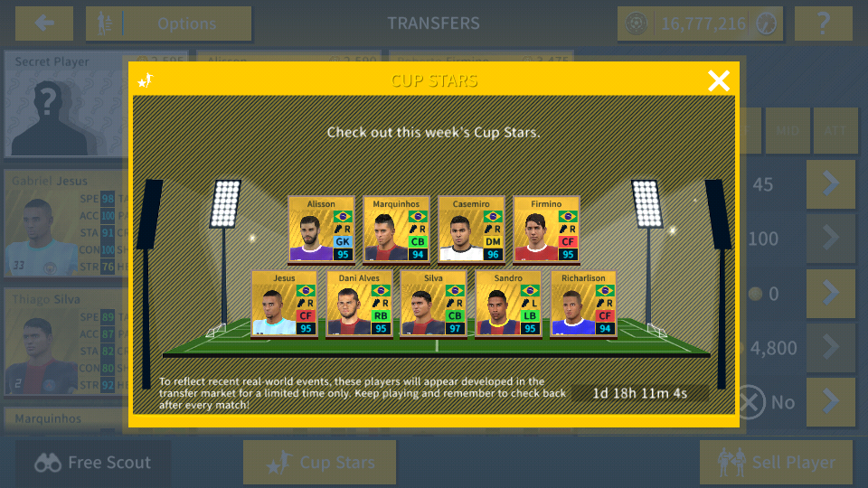Close the Cup Stars popup

coord(719,80)
